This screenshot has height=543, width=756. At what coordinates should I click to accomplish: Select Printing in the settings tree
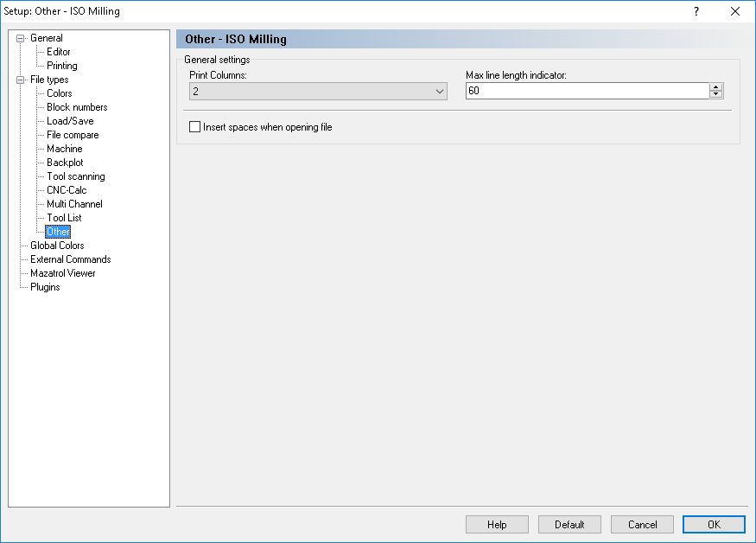(x=61, y=66)
